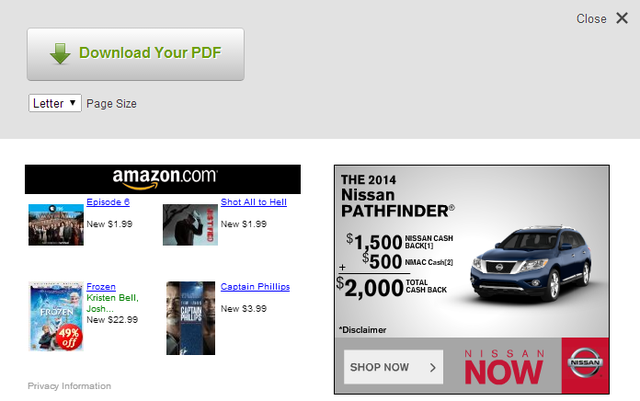Click the Captain Phillips cover thumbnail
The image size is (640, 401).
tap(190, 318)
